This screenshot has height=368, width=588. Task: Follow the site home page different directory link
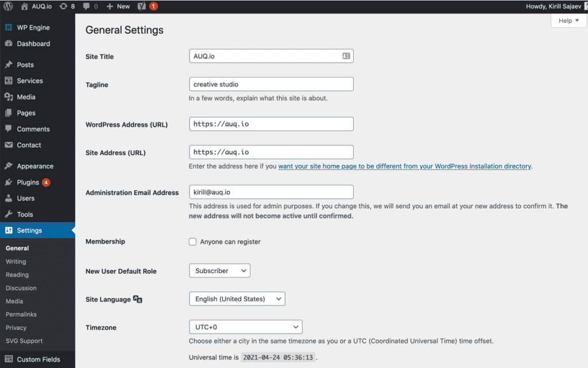click(405, 166)
